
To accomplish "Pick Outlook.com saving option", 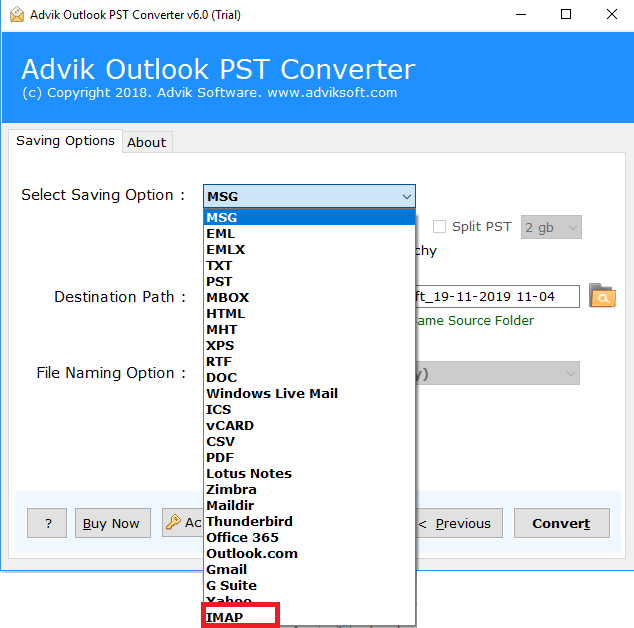I will 309,554.
